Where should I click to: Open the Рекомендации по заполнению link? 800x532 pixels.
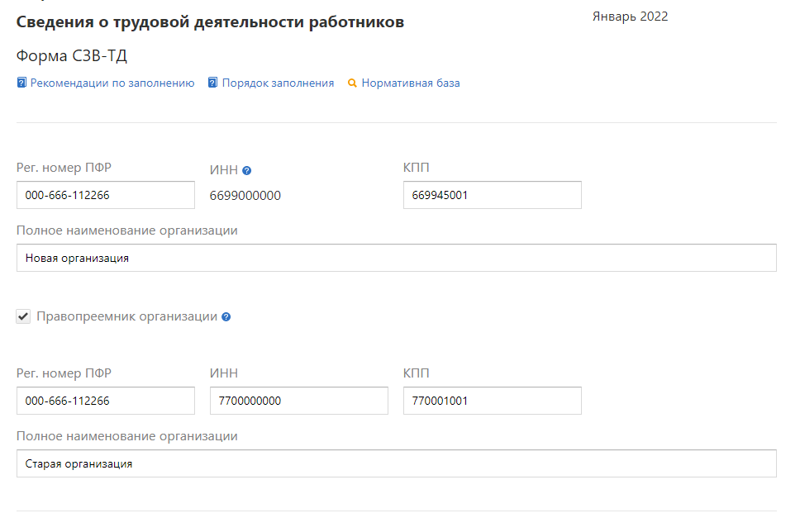pos(112,83)
